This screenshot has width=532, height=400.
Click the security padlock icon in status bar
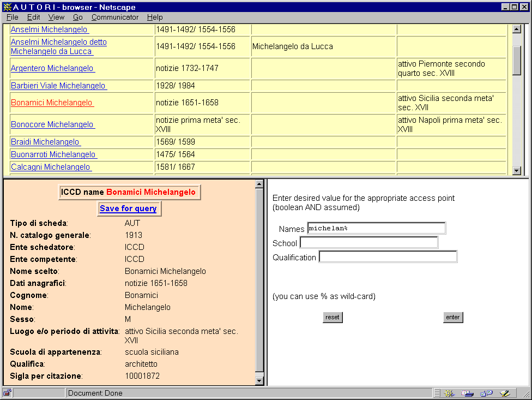coord(7,393)
